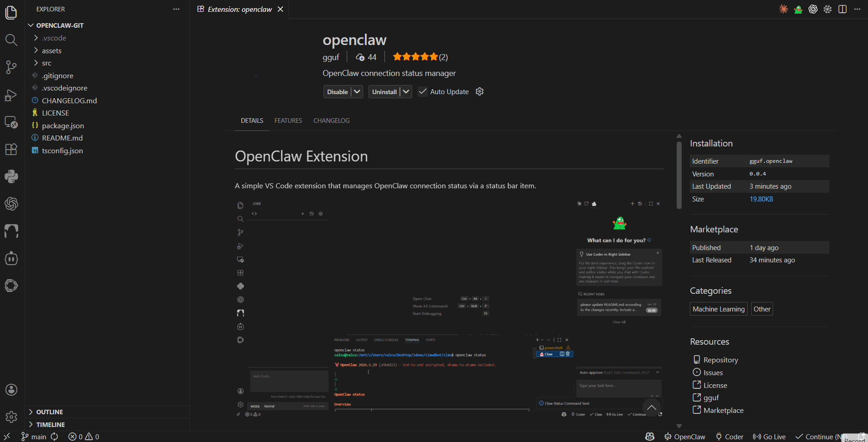868x442 pixels.
Task: Click Explorer more actions ellipsis
Action: pyautogui.click(x=176, y=9)
